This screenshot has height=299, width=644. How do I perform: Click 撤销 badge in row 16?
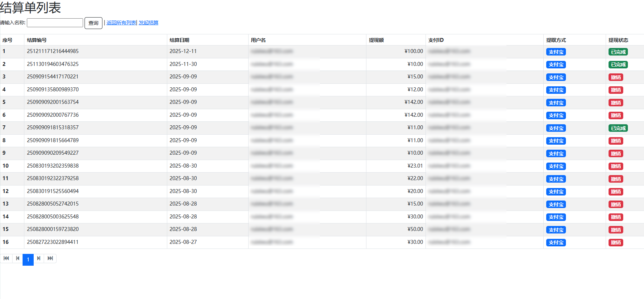point(616,242)
